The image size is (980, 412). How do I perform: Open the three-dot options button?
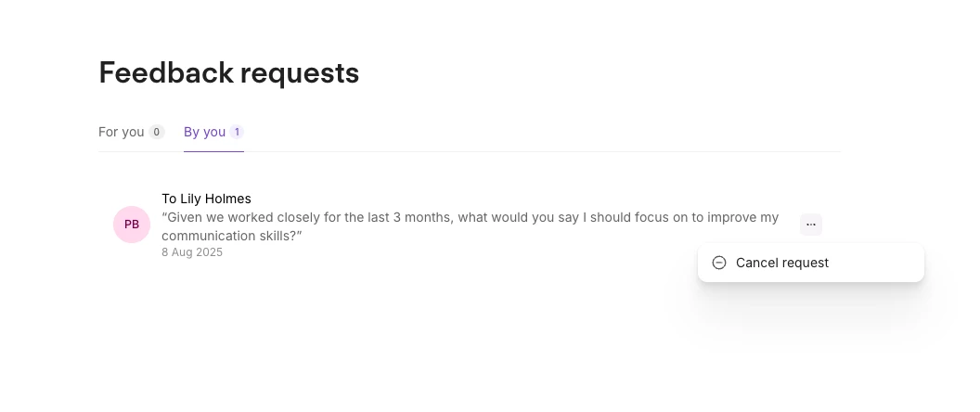[x=811, y=225]
